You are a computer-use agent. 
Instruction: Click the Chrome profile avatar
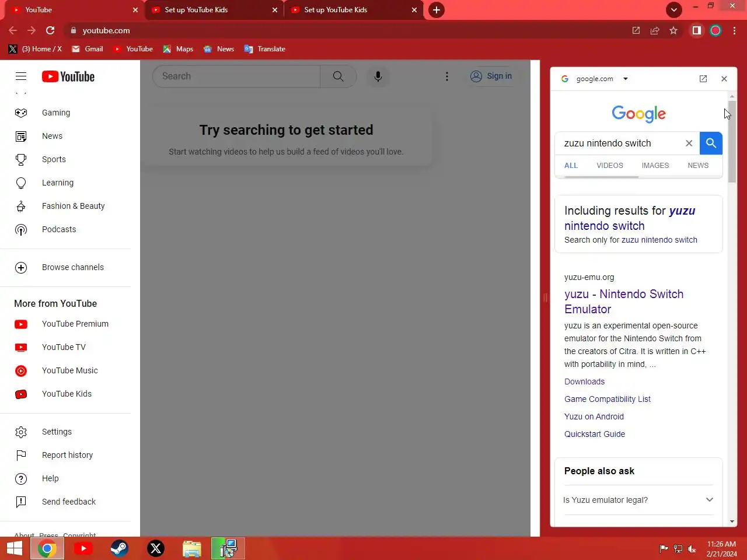715,30
